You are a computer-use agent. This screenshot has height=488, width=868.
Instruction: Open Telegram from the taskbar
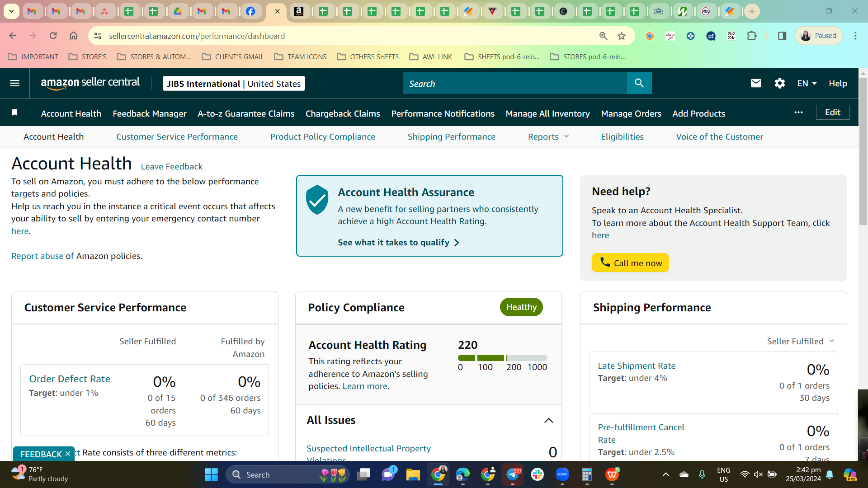[x=513, y=474]
